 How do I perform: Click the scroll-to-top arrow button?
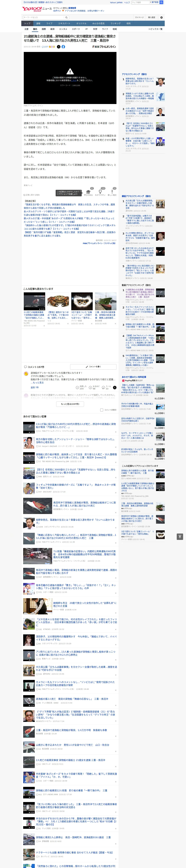[x=180, y=536]
